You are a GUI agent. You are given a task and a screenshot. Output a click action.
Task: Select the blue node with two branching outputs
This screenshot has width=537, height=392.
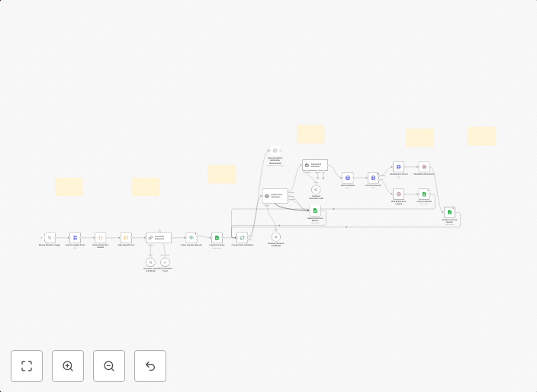373,178
